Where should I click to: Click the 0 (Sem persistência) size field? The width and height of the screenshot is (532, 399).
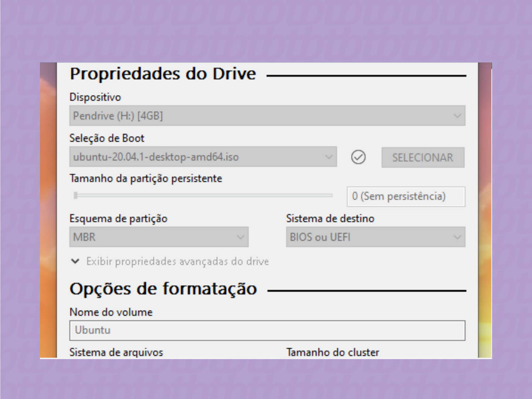coord(405,197)
